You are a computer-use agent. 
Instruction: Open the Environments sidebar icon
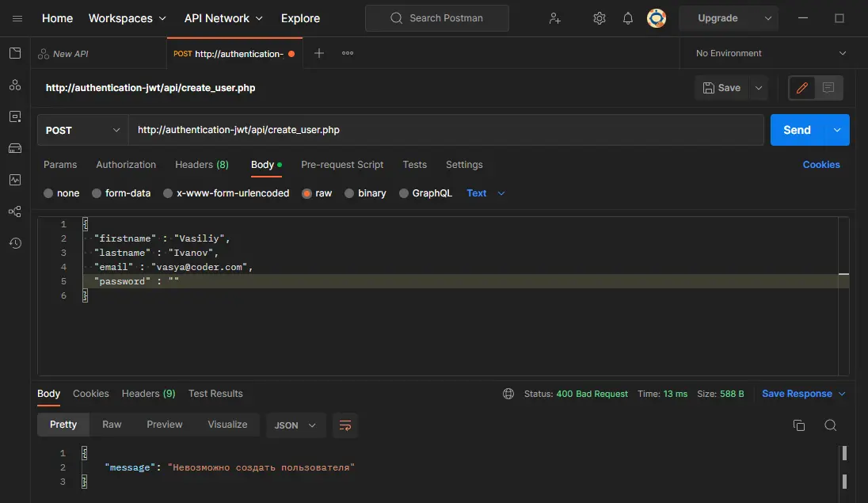[x=15, y=116]
